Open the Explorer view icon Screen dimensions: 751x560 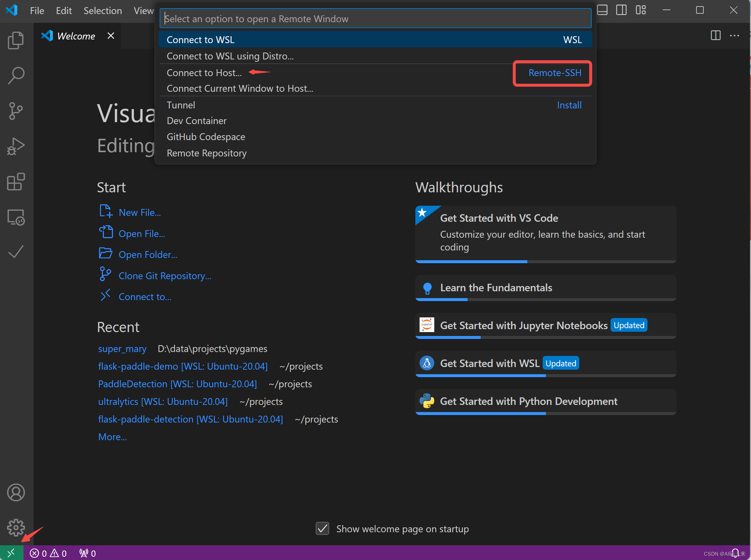[x=16, y=40]
